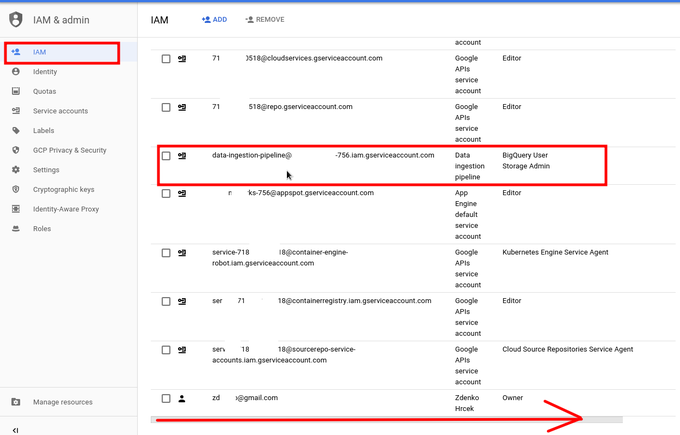This screenshot has width=680, height=435.
Task: Open the Settings sidebar item
Action: [x=69, y=170]
